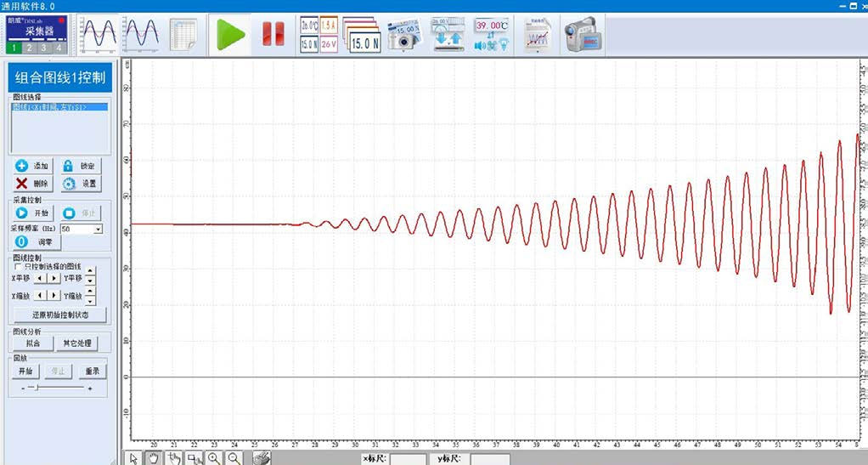This screenshot has width=868, height=465.
Task: Click the x标尺 input field
Action: tap(408, 459)
